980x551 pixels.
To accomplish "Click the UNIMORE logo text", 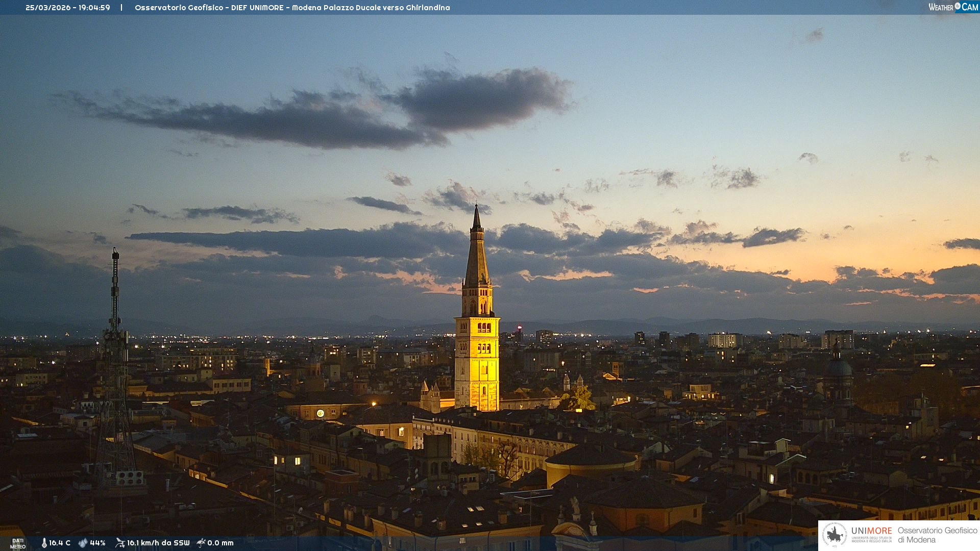I will click(x=871, y=531).
